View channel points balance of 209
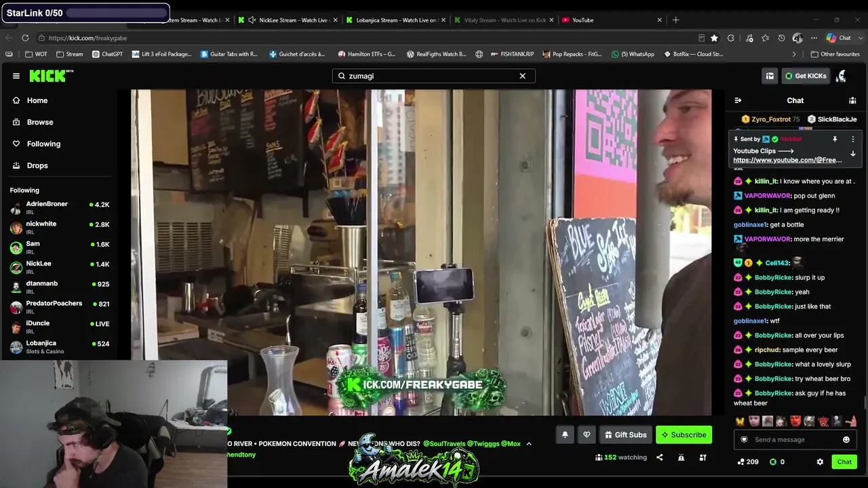This screenshot has width=868, height=488. (748, 462)
